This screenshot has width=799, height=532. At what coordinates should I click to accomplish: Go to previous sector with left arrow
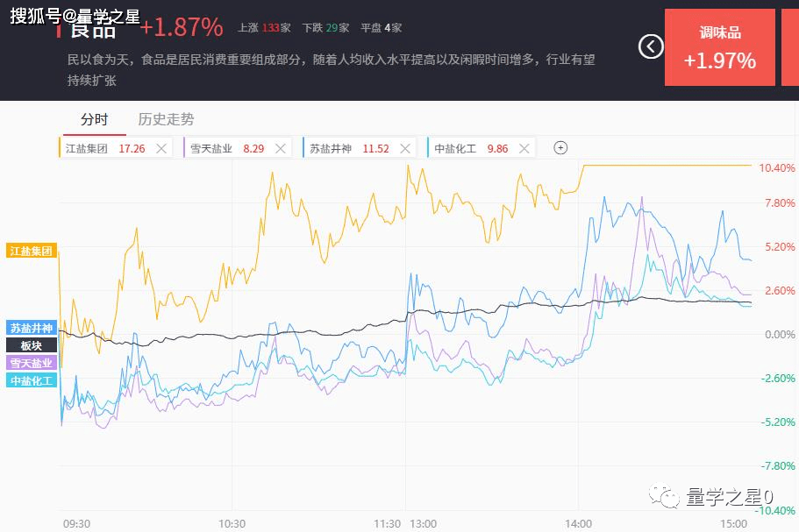click(650, 46)
